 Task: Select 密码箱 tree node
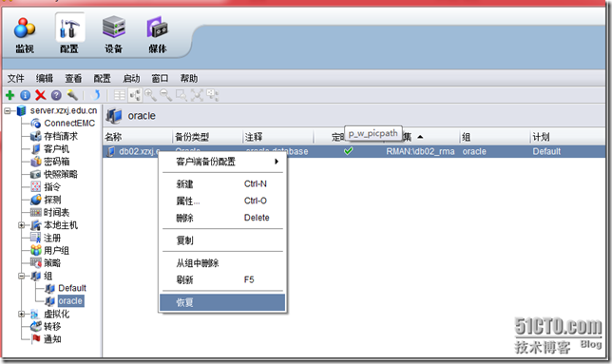57,162
